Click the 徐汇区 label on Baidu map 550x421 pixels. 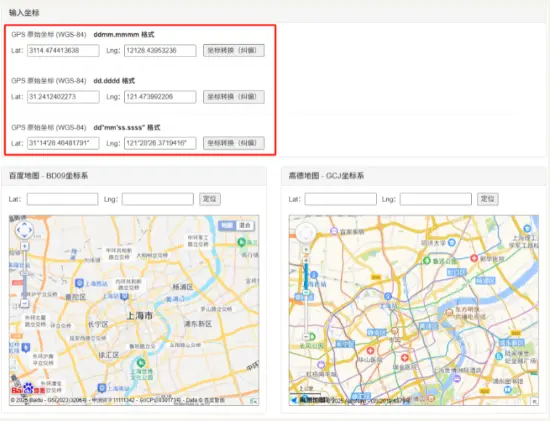click(108, 355)
